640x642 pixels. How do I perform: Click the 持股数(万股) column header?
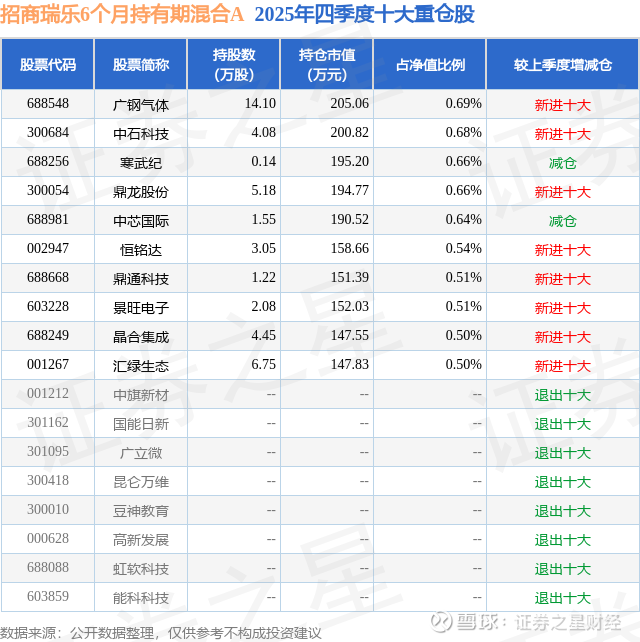click(x=234, y=64)
